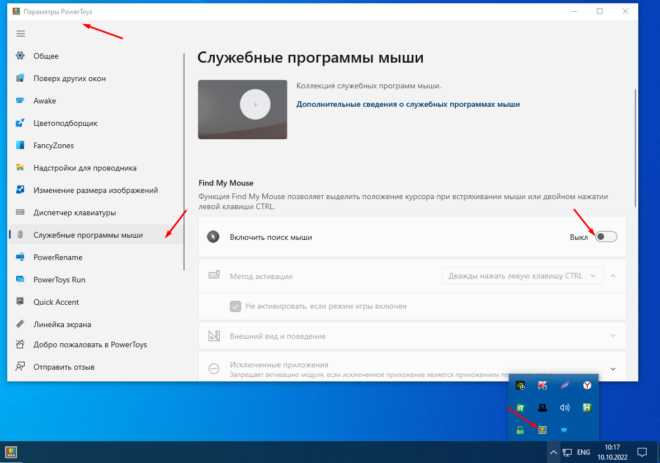Click the speaker volume icon in the tray popup
Screen dimensions: 660x463
tap(564, 407)
